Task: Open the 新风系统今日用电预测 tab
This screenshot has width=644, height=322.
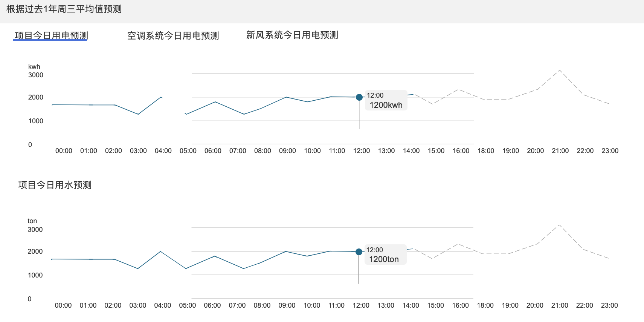Action: pos(292,35)
